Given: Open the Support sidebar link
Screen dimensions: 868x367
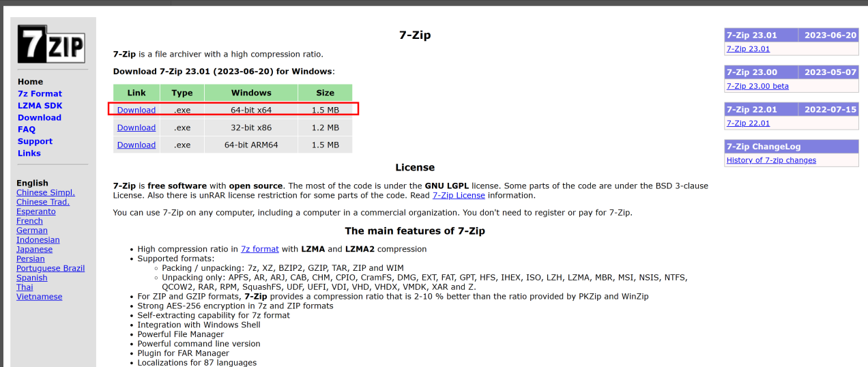Looking at the screenshot, I should point(35,141).
